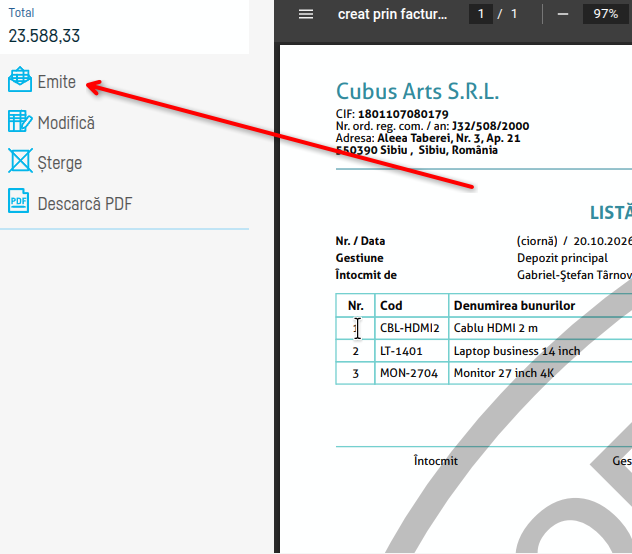
Task: Click the PDF zoom out minus button
Action: click(x=563, y=15)
